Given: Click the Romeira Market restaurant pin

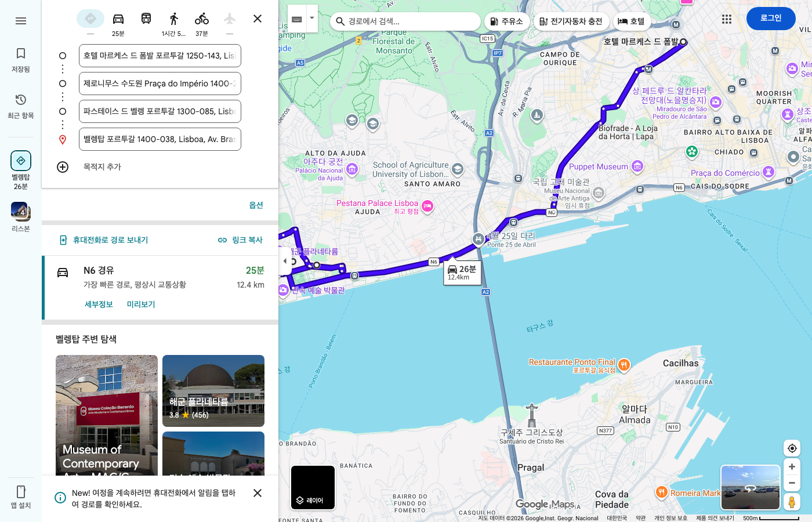Looking at the screenshot, I should tap(661, 492).
